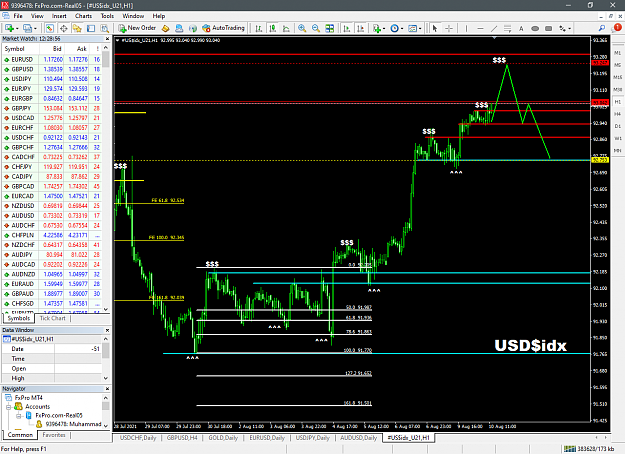Set timeframe to M1 in right sidebar
Viewport: 625px width, 454px height.
click(x=617, y=53)
